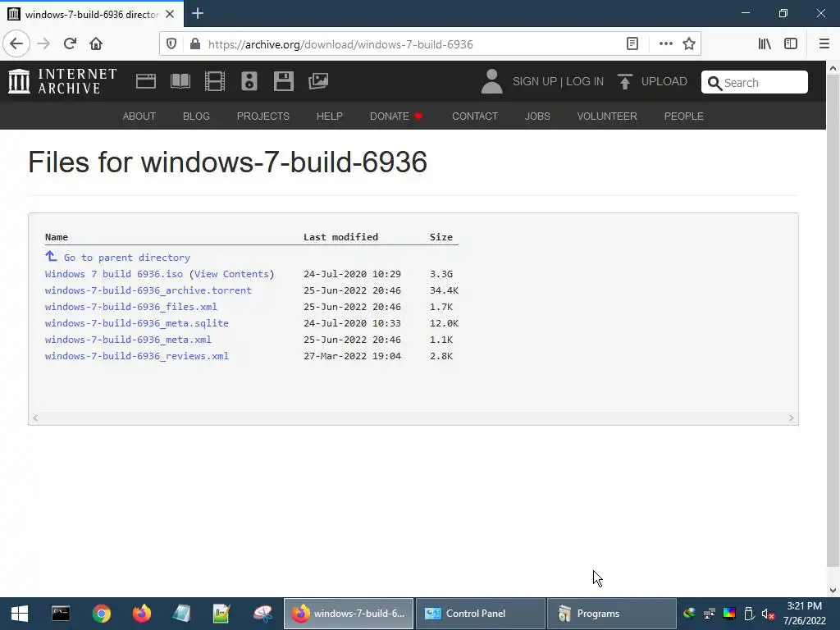Click the upload arrow icon
840x630 pixels.
click(x=624, y=81)
